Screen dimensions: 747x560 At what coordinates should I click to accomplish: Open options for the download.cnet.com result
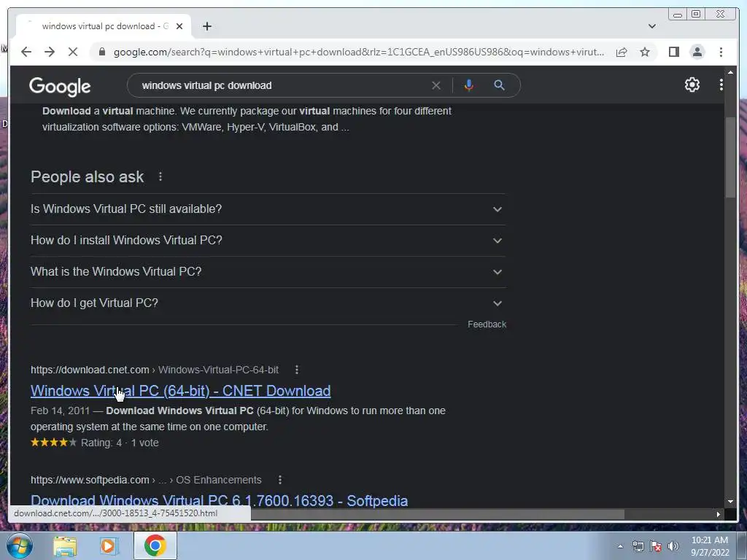[x=297, y=370]
